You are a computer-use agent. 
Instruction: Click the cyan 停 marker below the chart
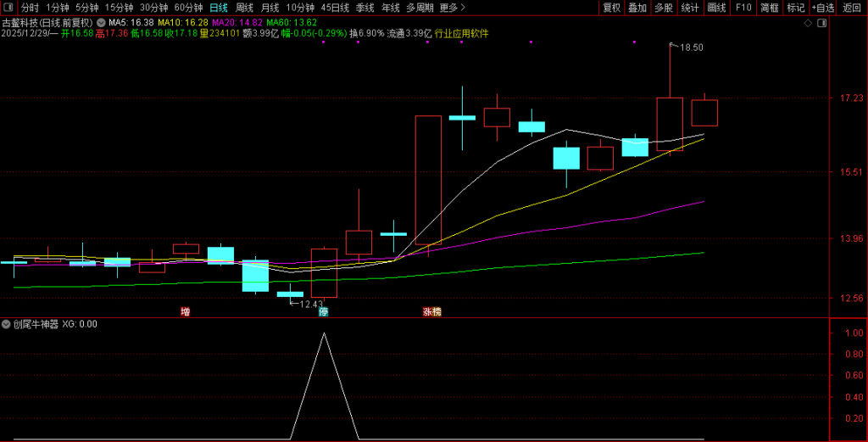(x=323, y=311)
